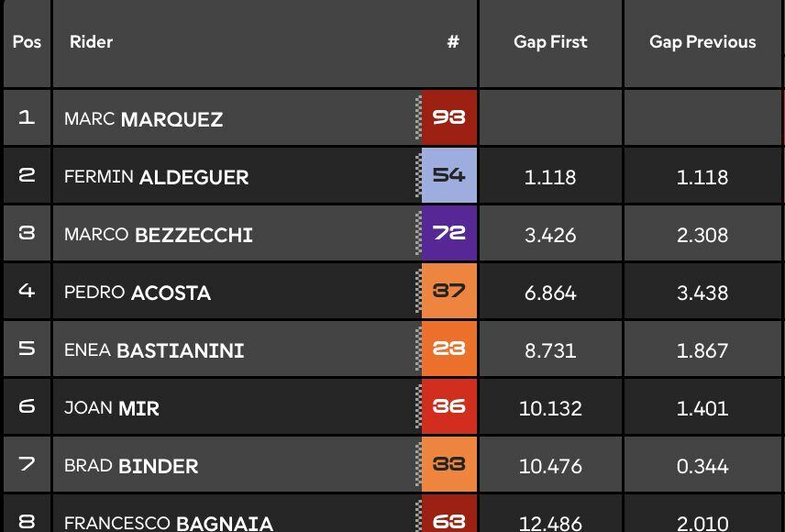Click Brad Binder's orange 33 number badge
Screen dimensions: 785x532
pyautogui.click(x=448, y=465)
